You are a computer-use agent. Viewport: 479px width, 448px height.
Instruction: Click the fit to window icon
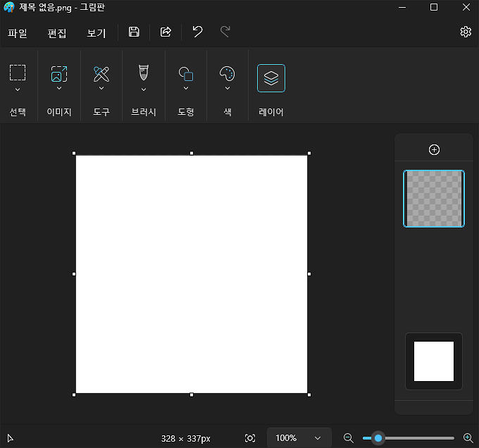pyautogui.click(x=250, y=438)
